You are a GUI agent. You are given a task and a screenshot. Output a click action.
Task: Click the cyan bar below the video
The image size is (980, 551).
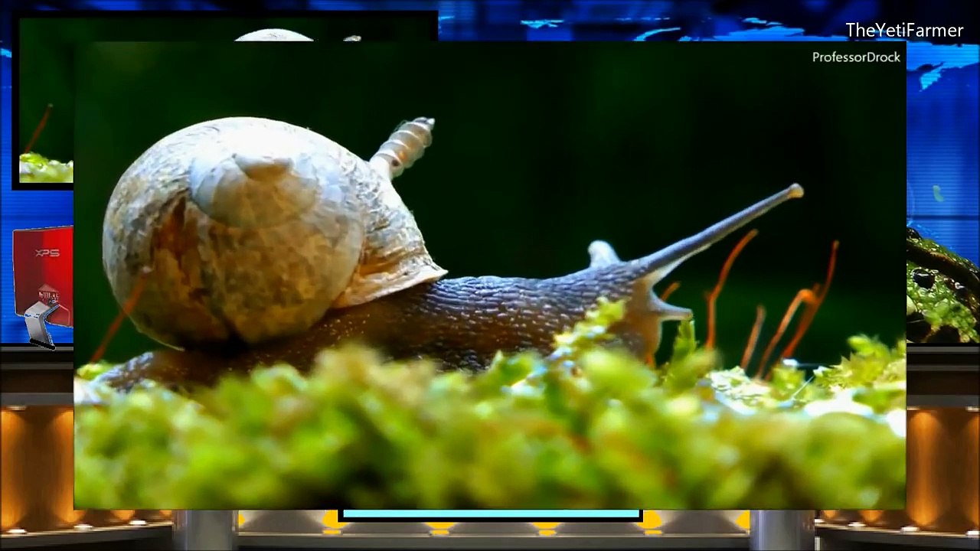[x=491, y=514]
